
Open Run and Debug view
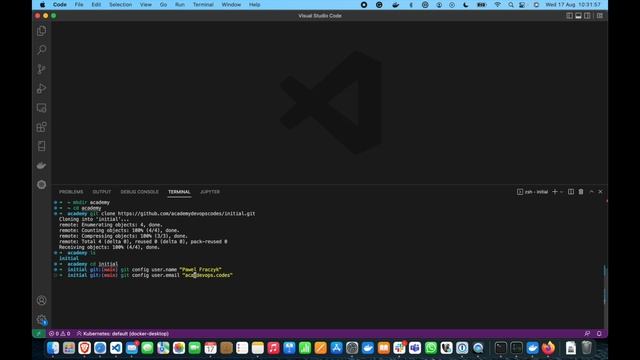(41, 89)
